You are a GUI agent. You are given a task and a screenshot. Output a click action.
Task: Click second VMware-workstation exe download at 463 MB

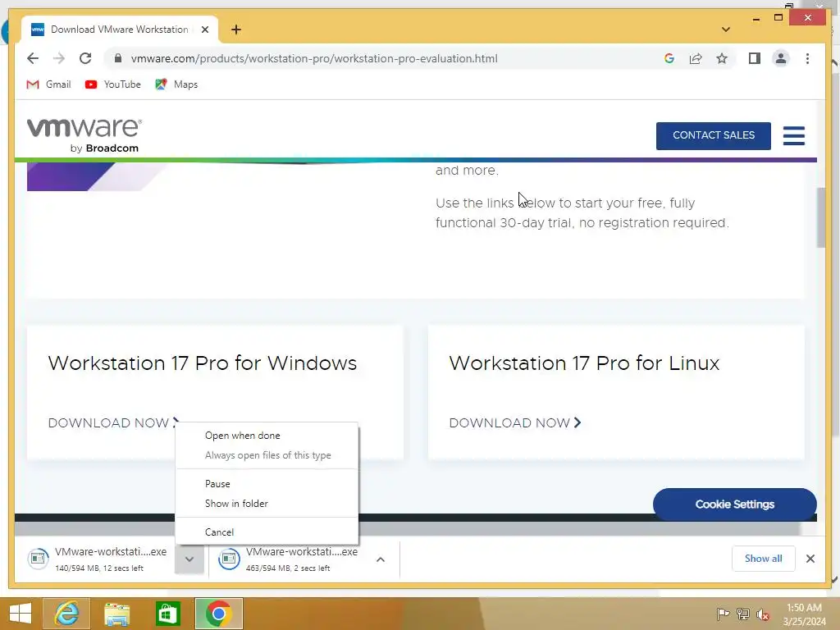tap(290, 559)
